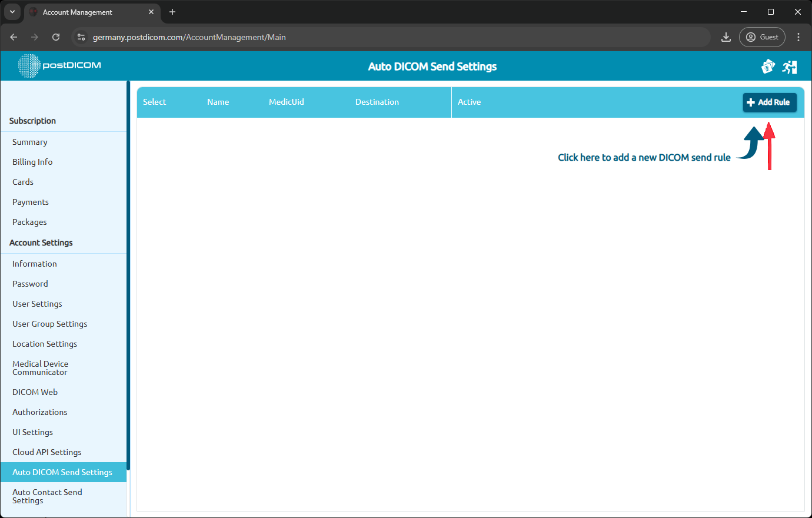Open Billing Info from the sidebar
Viewport: 812px width, 518px height.
[32, 162]
